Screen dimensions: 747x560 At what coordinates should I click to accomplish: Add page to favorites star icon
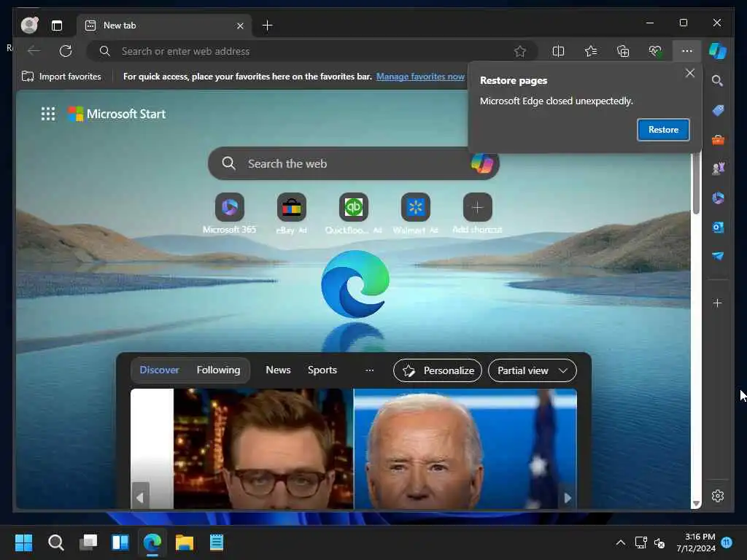(519, 51)
